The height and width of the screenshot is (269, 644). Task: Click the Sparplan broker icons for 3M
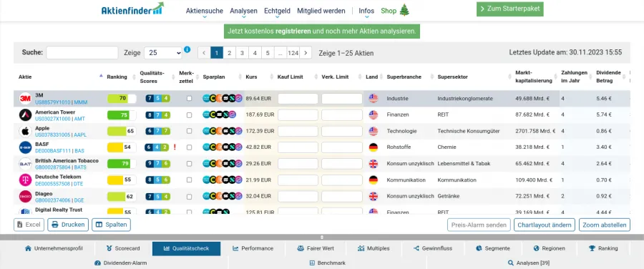click(x=223, y=99)
